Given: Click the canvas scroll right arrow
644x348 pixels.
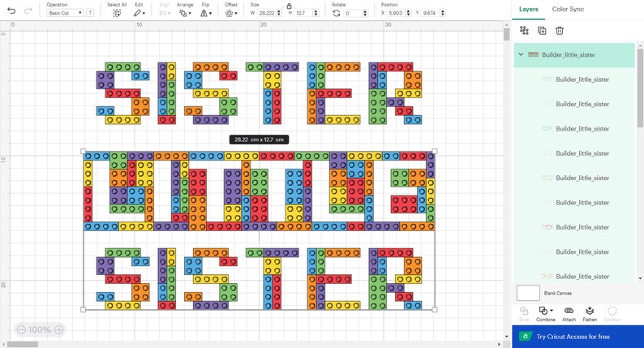Looking at the screenshot, I should [x=500, y=344].
